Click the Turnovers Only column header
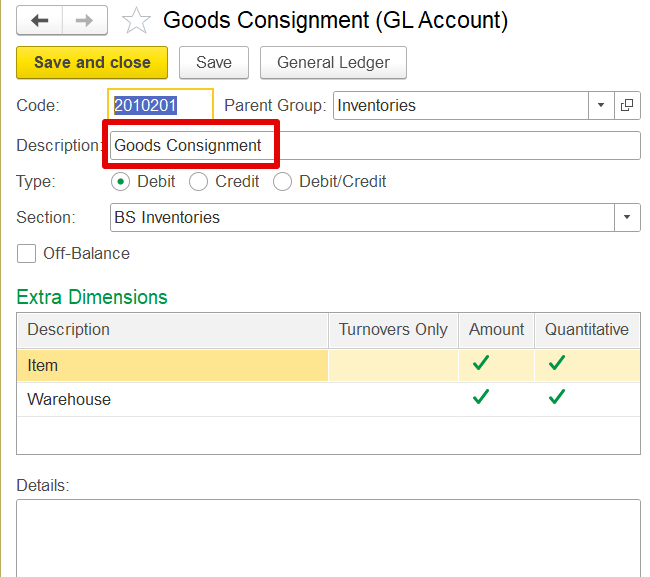The image size is (650, 577). point(393,330)
